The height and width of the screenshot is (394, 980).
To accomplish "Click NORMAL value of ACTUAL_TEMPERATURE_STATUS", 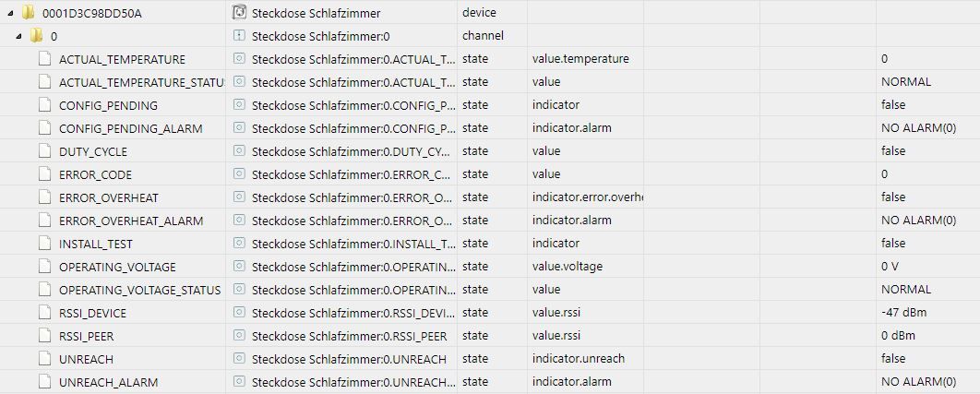I will pos(905,82).
